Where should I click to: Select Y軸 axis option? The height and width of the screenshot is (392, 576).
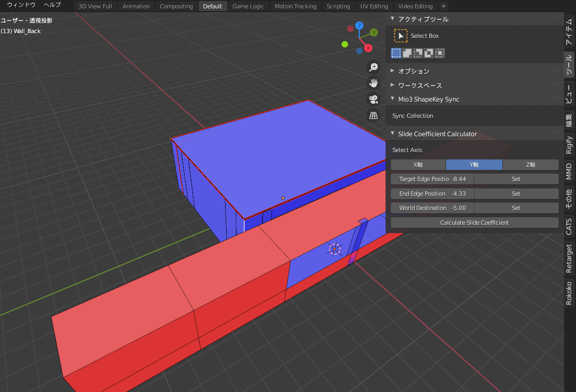pos(474,165)
